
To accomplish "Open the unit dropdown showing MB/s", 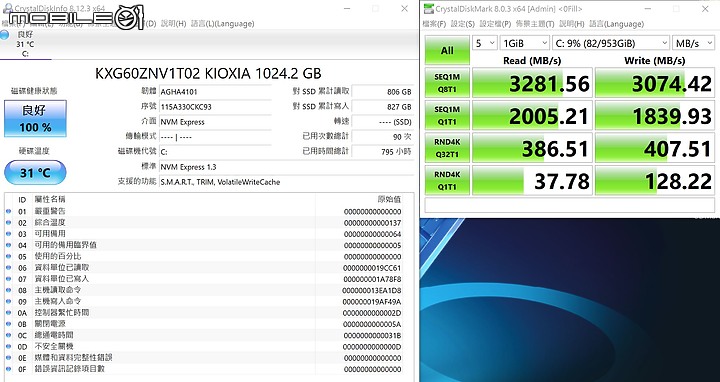I will click(x=693, y=43).
